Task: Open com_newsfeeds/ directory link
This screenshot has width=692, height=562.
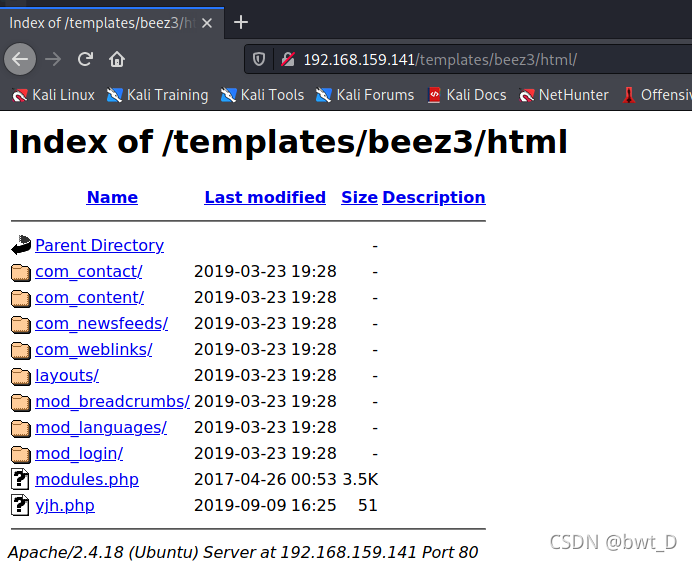Action: click(102, 324)
